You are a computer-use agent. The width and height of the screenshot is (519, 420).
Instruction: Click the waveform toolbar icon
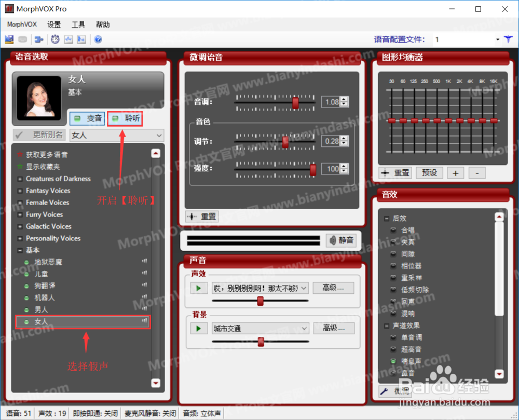68,39
